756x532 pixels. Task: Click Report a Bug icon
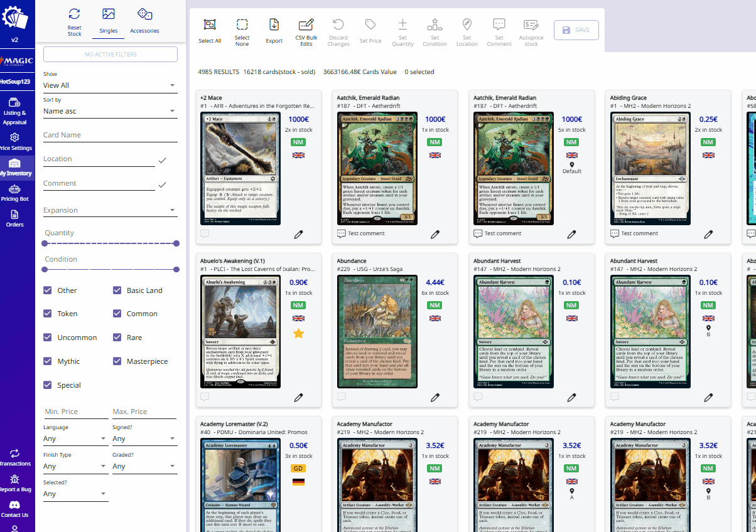tap(14, 479)
